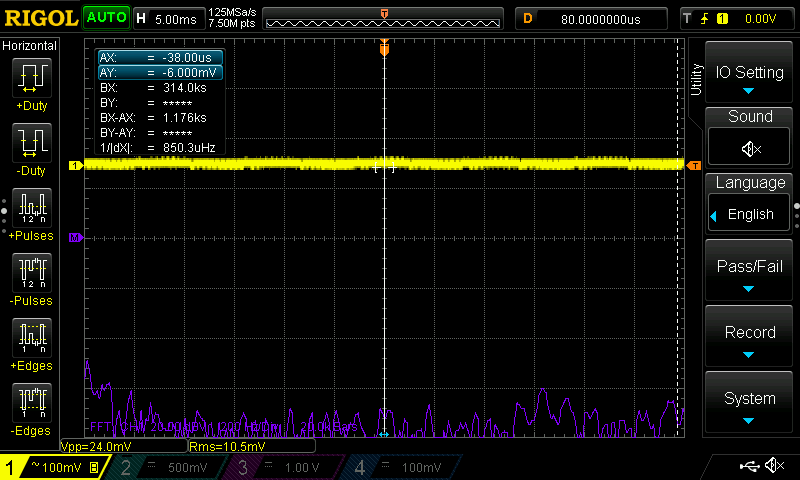Open the IO Setting submenu
The image size is (800, 480).
tap(750, 73)
